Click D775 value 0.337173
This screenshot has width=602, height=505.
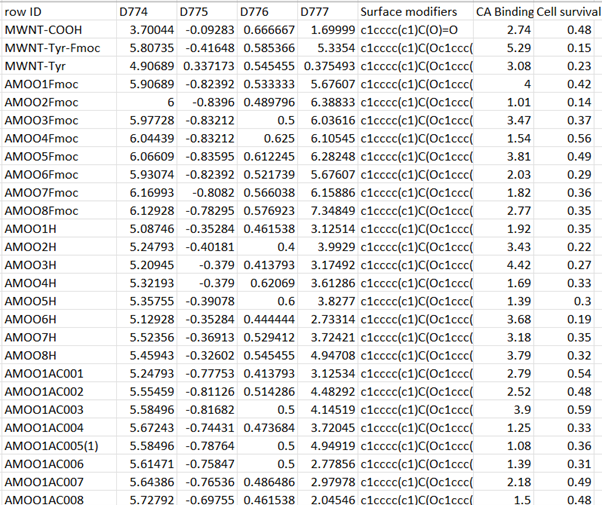click(x=207, y=66)
